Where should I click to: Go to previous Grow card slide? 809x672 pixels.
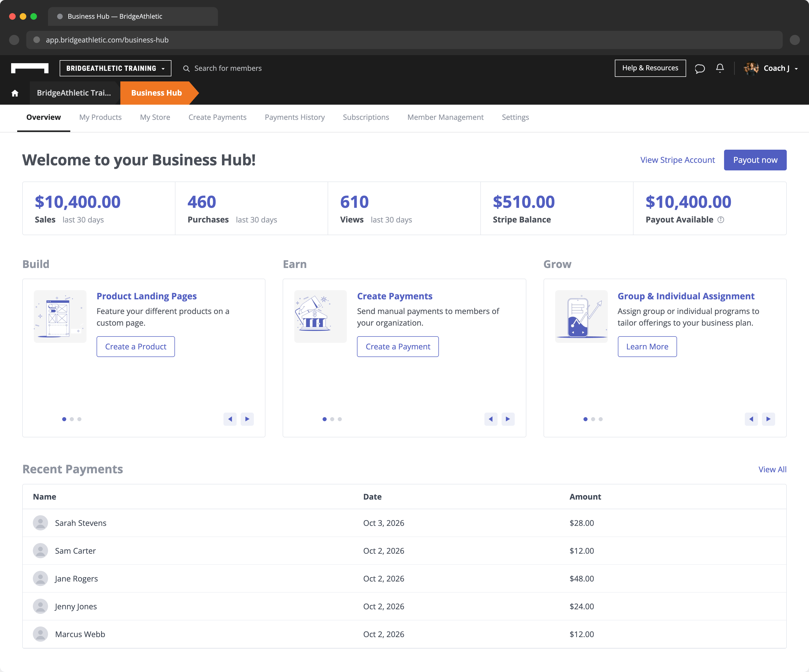(x=751, y=419)
